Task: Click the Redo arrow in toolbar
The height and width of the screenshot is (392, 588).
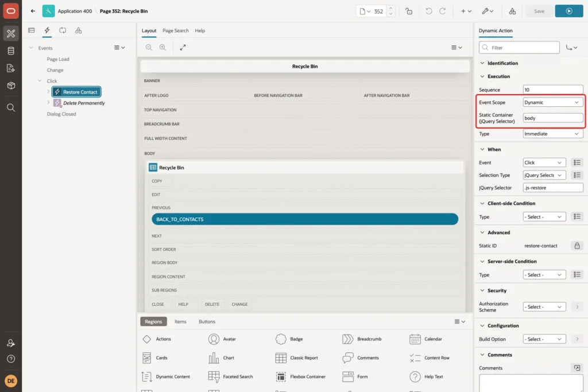Action: click(443, 11)
